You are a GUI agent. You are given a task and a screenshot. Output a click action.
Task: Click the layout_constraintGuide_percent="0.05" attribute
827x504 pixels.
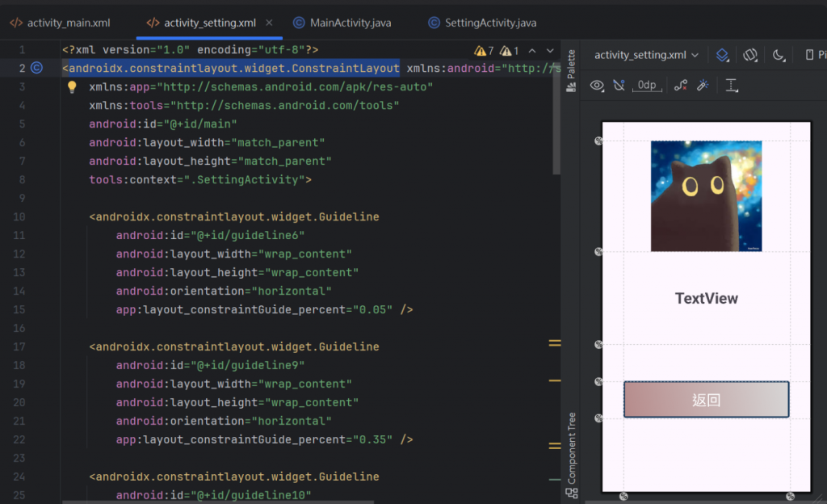tap(254, 309)
